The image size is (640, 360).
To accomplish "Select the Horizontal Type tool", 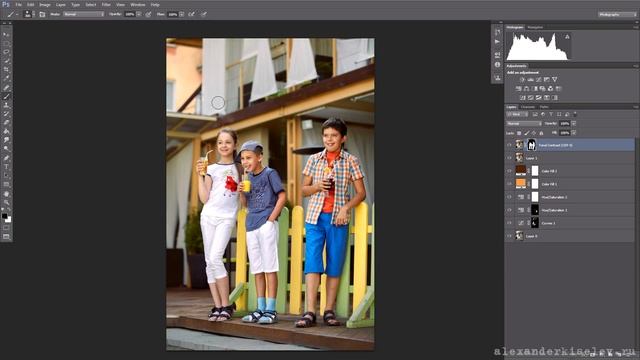I will [6, 167].
